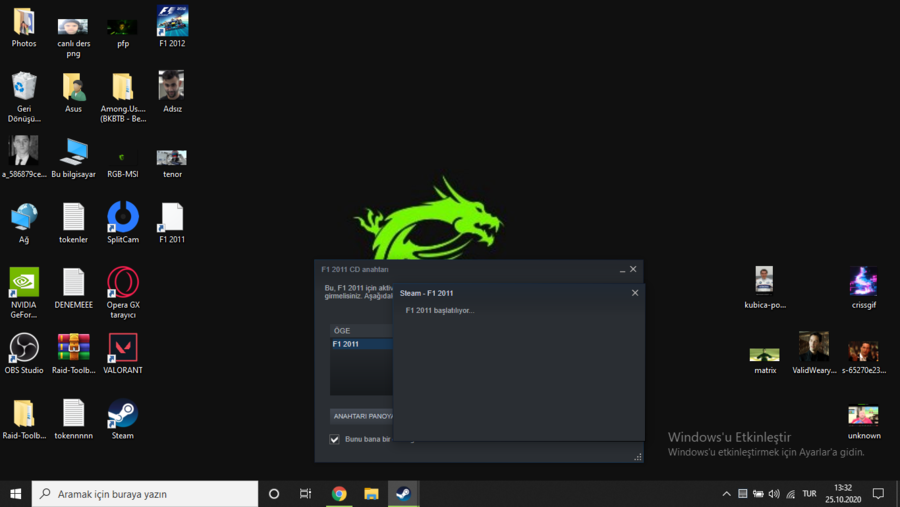Close the Steam - F1 2011 dialog
This screenshot has width=900, height=507.
coord(635,293)
